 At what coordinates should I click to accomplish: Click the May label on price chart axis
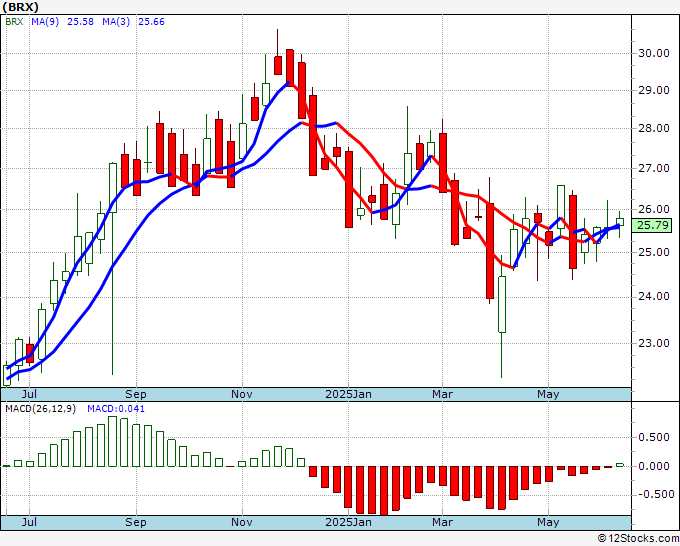pyautogui.click(x=548, y=394)
